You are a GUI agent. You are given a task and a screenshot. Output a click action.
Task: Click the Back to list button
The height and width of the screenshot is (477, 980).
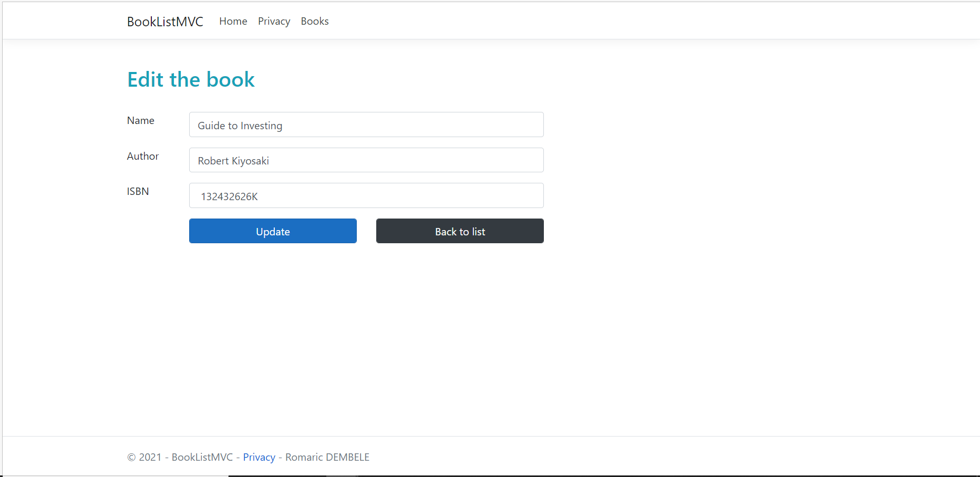460,231
